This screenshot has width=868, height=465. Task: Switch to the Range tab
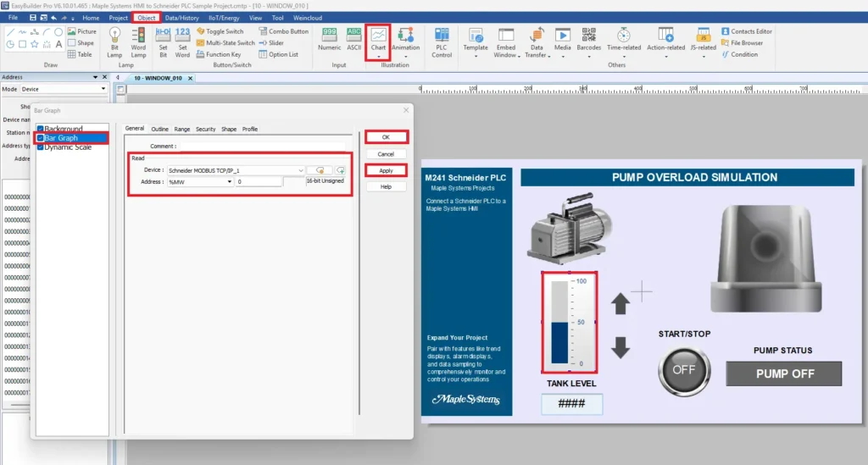[181, 129]
